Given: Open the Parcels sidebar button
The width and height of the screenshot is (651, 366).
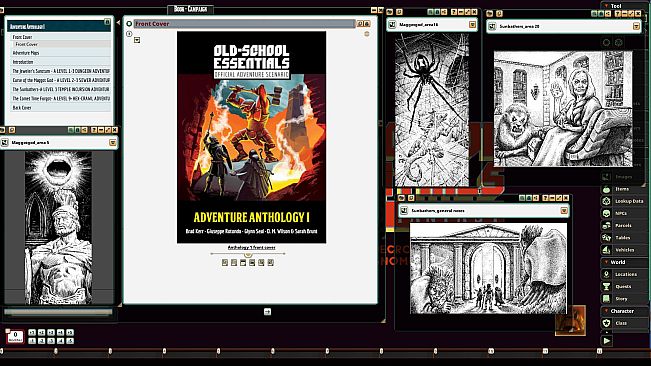Looking at the screenshot, I should pos(624,226).
